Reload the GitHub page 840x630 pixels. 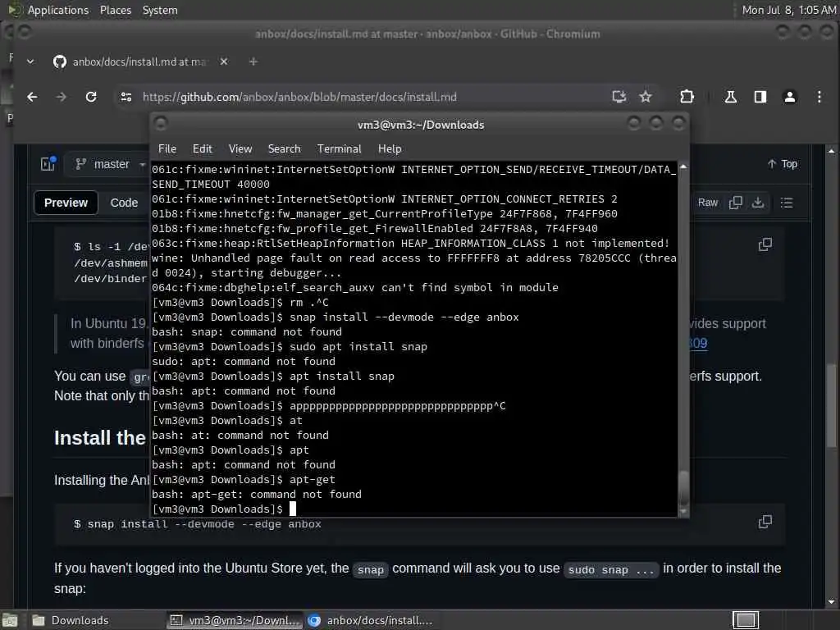point(91,97)
